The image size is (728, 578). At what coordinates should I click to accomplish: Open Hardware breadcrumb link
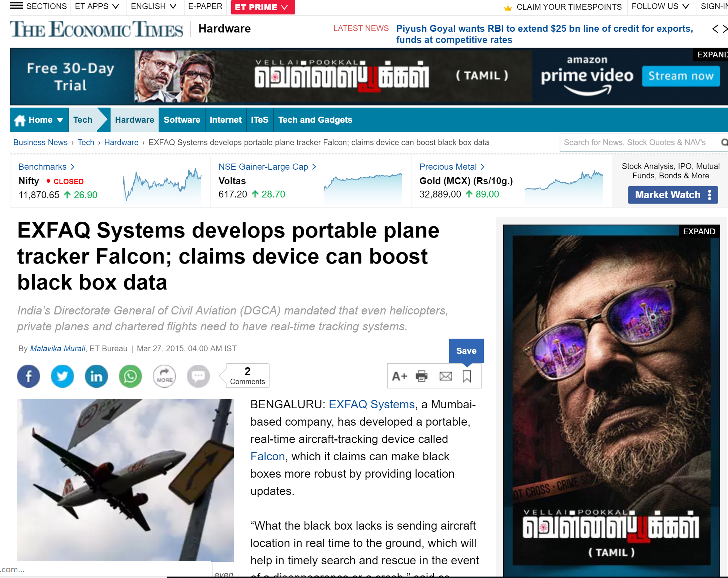click(x=121, y=143)
